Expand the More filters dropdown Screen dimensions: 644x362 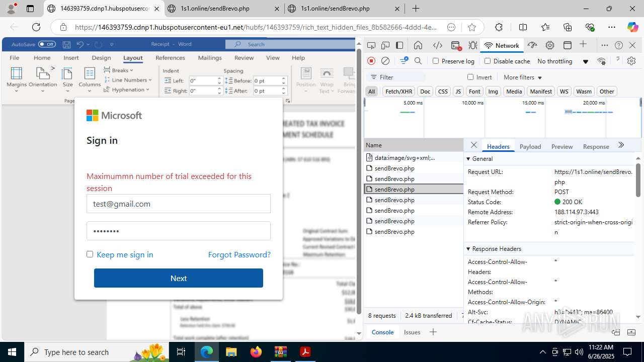[x=523, y=77]
